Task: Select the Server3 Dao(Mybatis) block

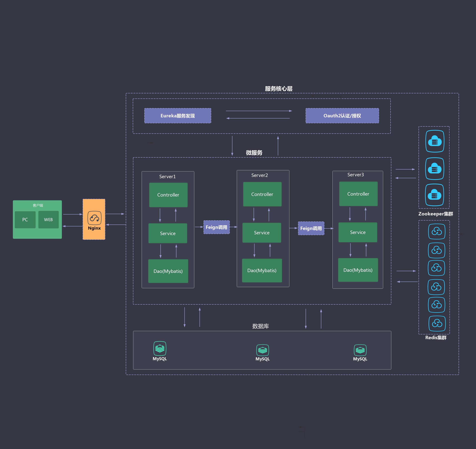Action: pyautogui.click(x=358, y=270)
